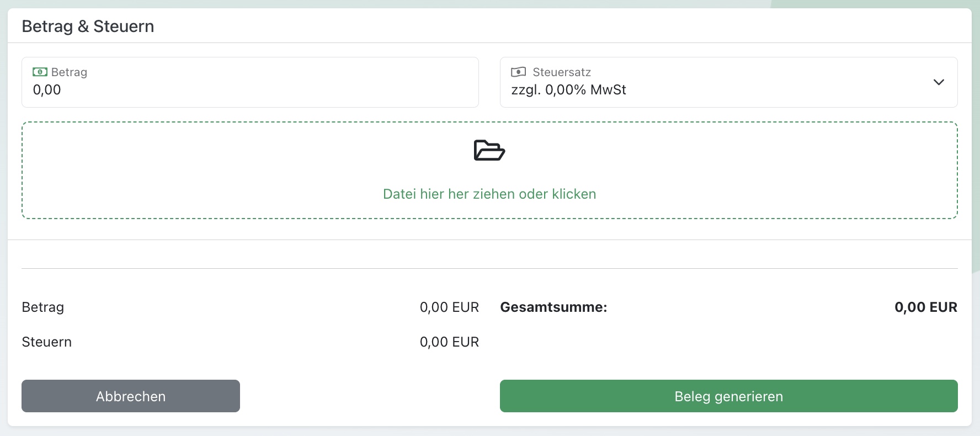Click the 'Betrag & Steuern' section heading
Viewport: 980px width, 436px height.
(x=88, y=26)
